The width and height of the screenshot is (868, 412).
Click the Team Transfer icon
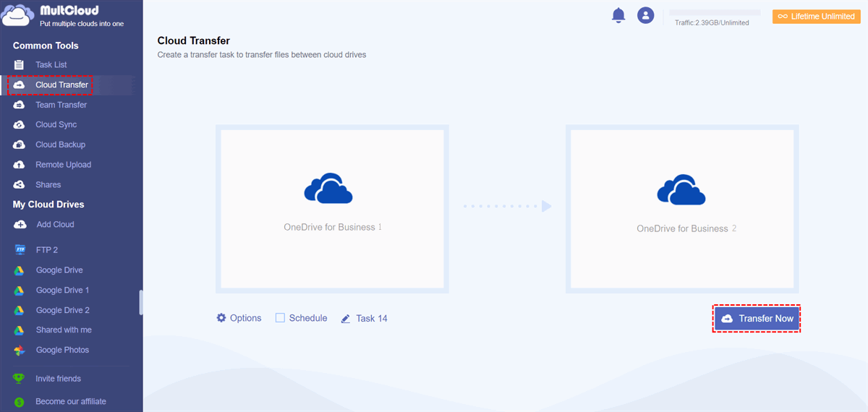20,105
